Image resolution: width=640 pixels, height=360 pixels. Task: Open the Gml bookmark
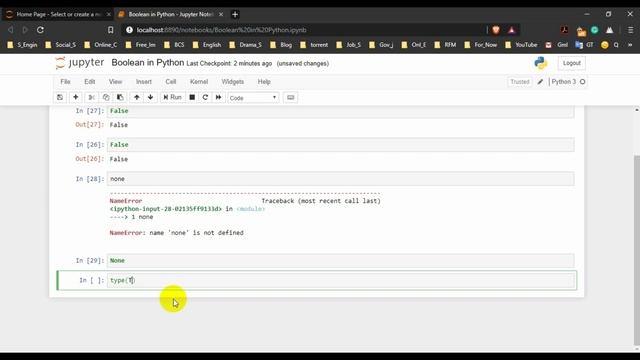(x=557, y=45)
